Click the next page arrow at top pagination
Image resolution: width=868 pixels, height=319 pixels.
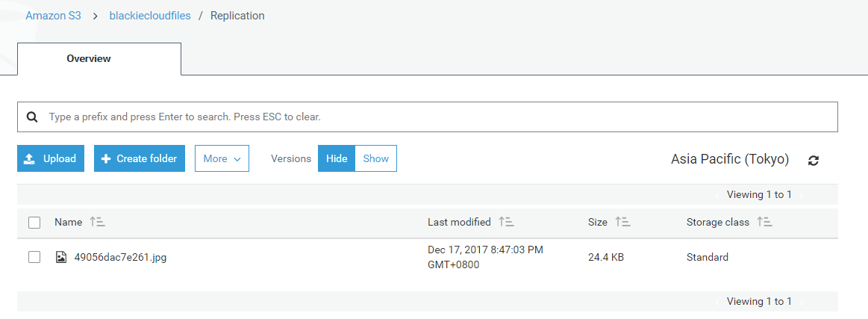click(802, 195)
